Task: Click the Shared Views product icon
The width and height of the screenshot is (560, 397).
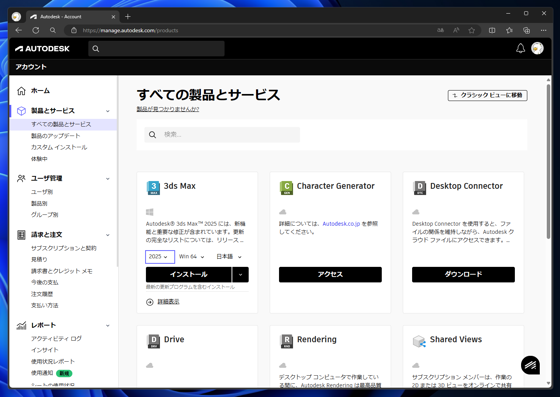Action: click(x=419, y=341)
